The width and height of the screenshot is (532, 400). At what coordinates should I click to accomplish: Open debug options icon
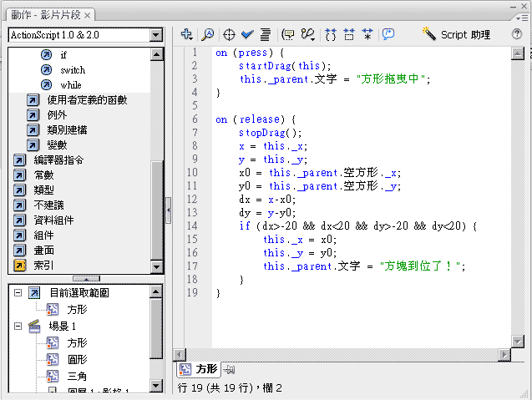[x=308, y=34]
